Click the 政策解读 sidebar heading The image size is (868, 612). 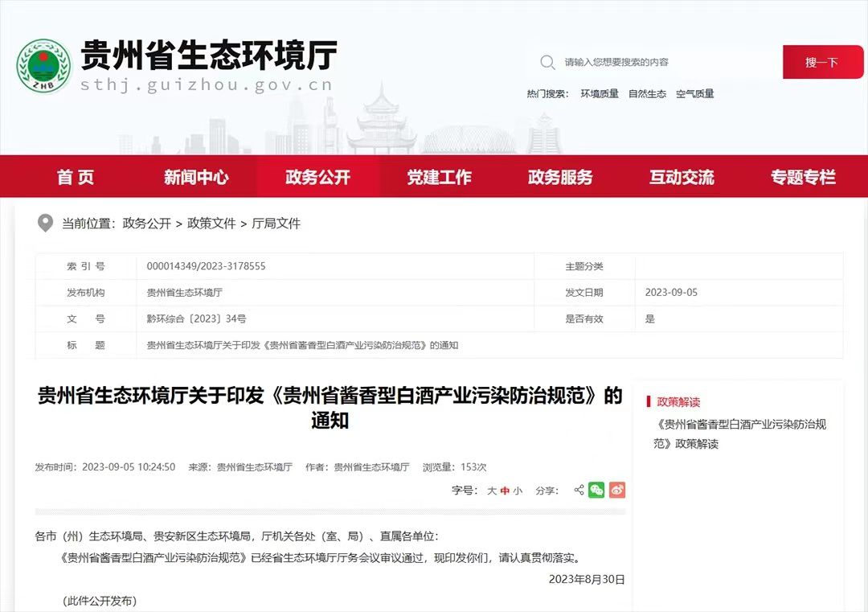tap(678, 402)
